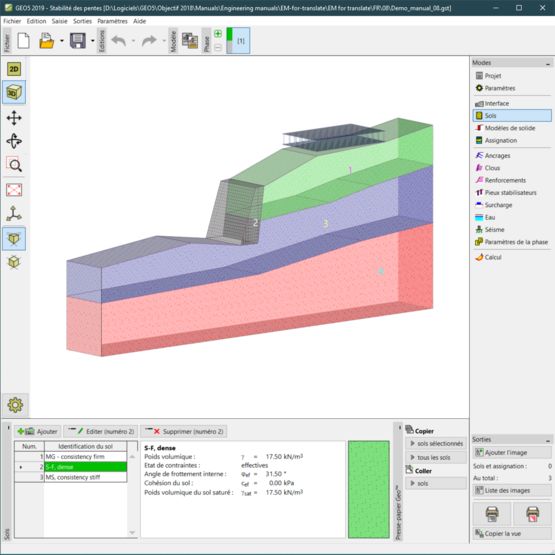
Task: Switch to Séisme mode
Action: [x=512, y=230]
